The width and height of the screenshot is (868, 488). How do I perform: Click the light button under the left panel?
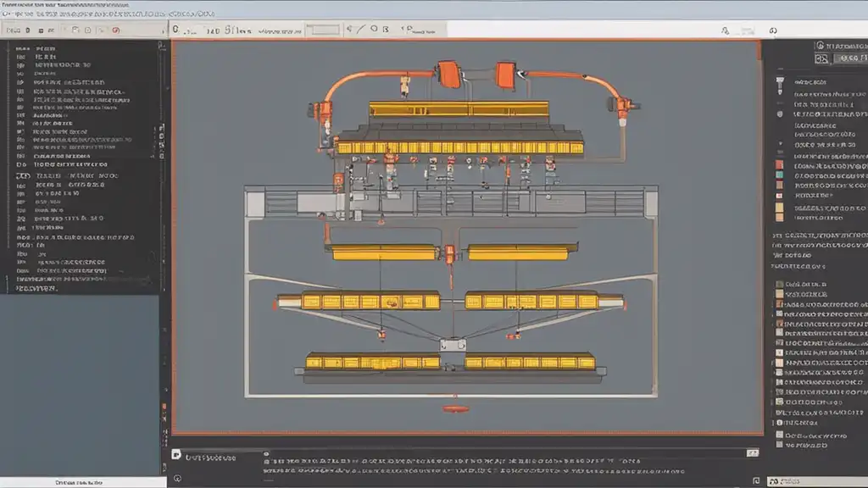[83, 482]
